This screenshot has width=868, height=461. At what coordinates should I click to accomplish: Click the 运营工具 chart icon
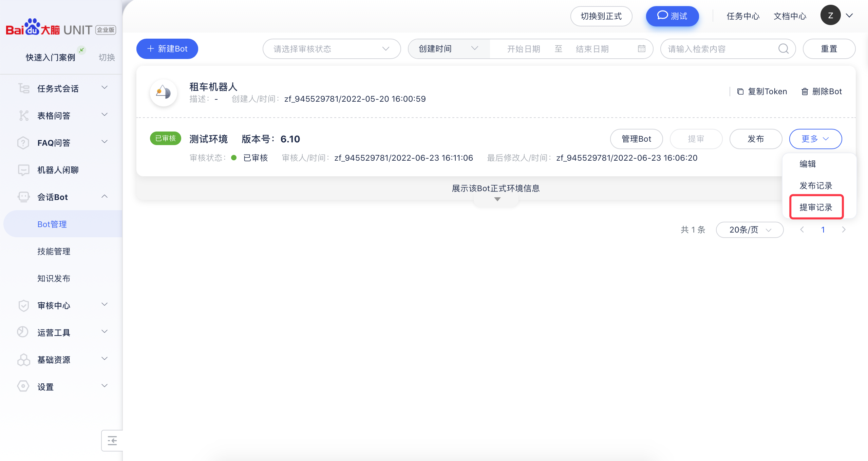click(x=23, y=332)
